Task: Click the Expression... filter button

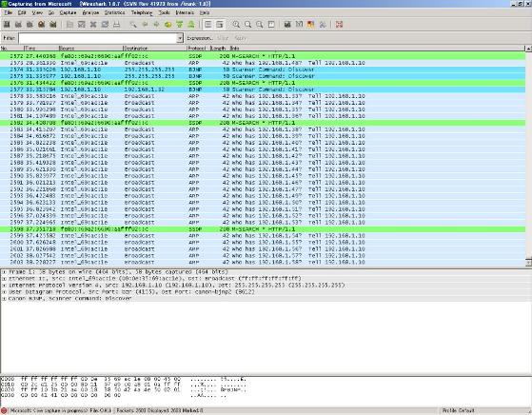Action: pos(200,38)
